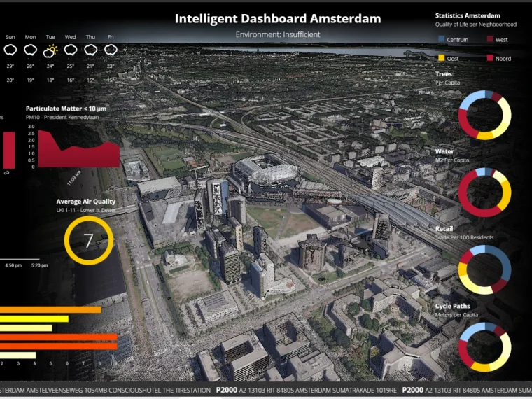Click Tuesday's low temperature 18°
Image resolution: width=532 pixels, height=399 pixels.
point(50,80)
